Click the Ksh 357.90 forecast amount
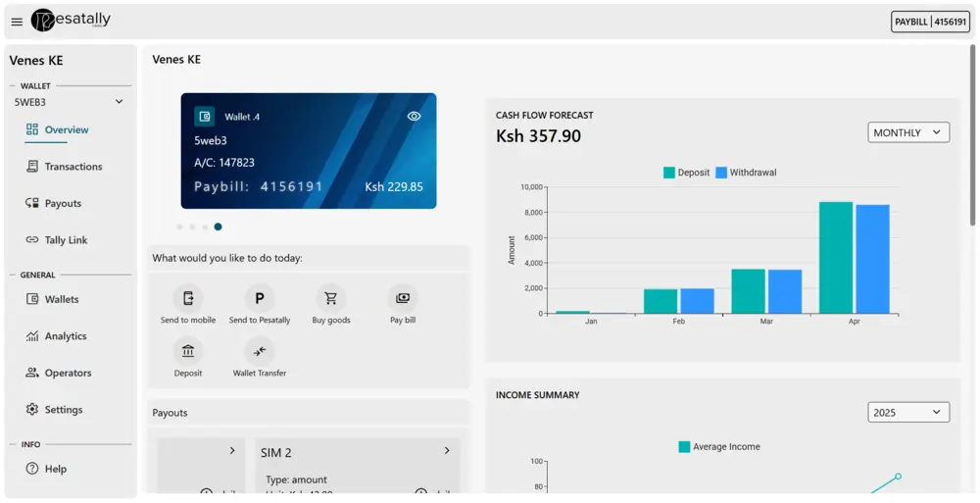The image size is (980, 503). 538,135
